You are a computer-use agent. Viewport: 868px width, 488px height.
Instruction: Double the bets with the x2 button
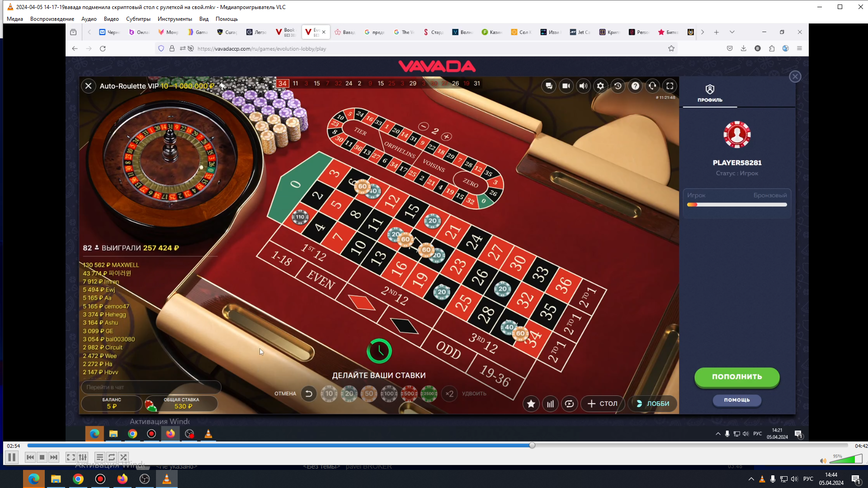click(x=449, y=394)
